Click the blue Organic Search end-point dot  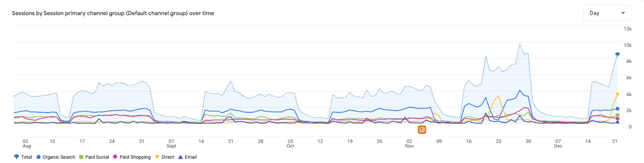tap(617, 109)
